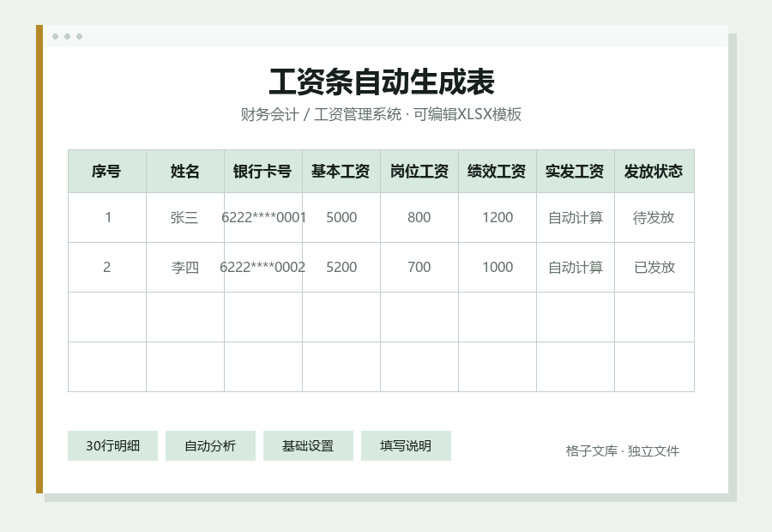Click post salary cell 800
The width and height of the screenshot is (772, 532).
pyautogui.click(x=419, y=218)
